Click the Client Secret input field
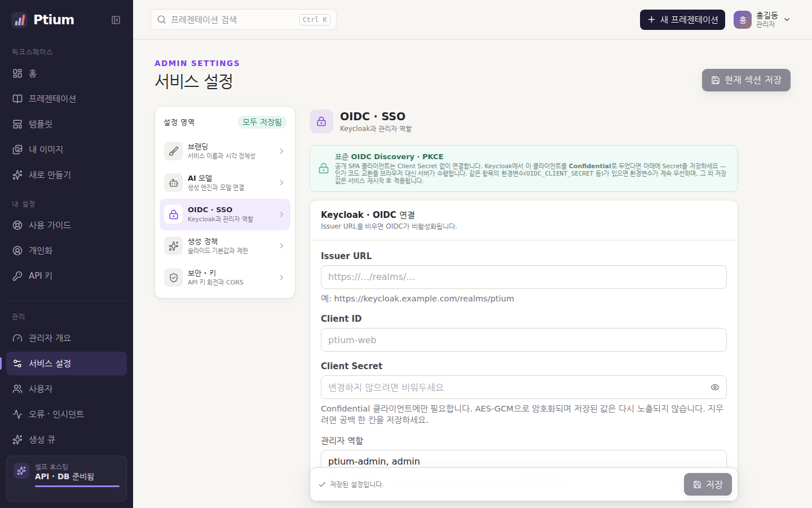812x508 pixels. coord(524,387)
